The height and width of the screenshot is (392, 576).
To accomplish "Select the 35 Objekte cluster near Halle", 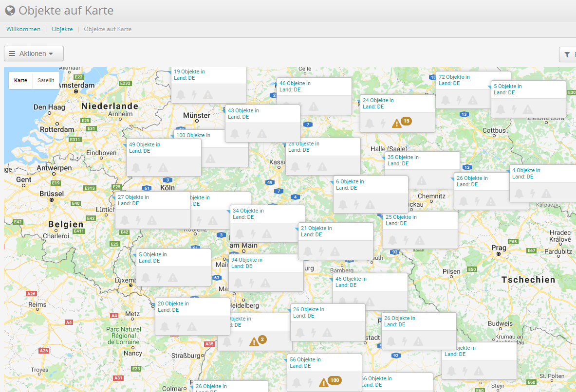I will point(403,160).
